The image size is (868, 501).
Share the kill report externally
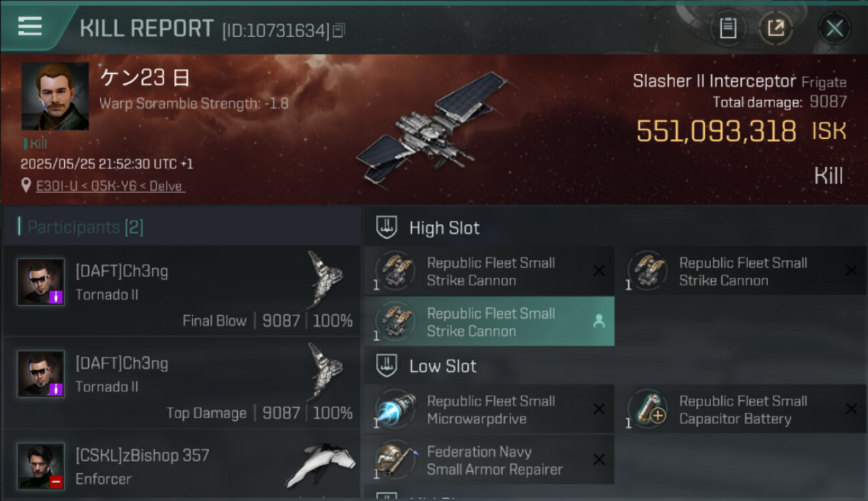point(775,28)
